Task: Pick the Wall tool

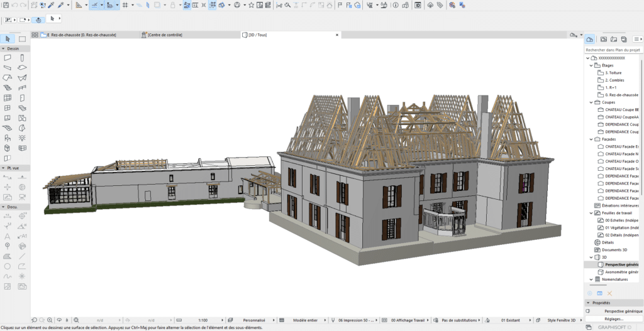Action: [8, 58]
